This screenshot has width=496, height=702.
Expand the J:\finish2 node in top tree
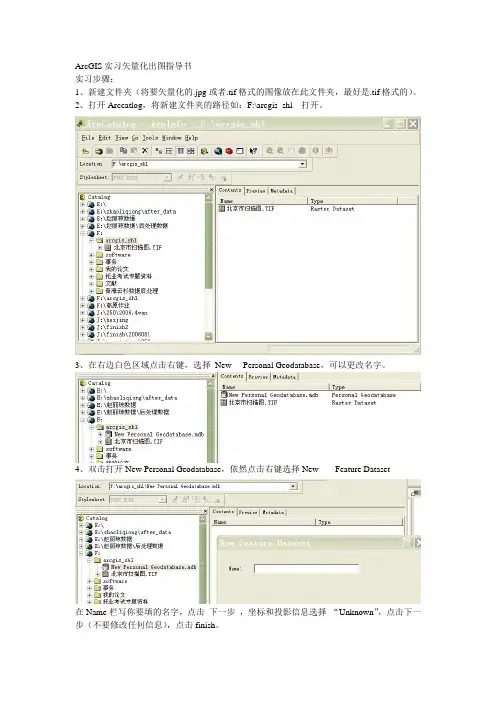[x=82, y=327]
